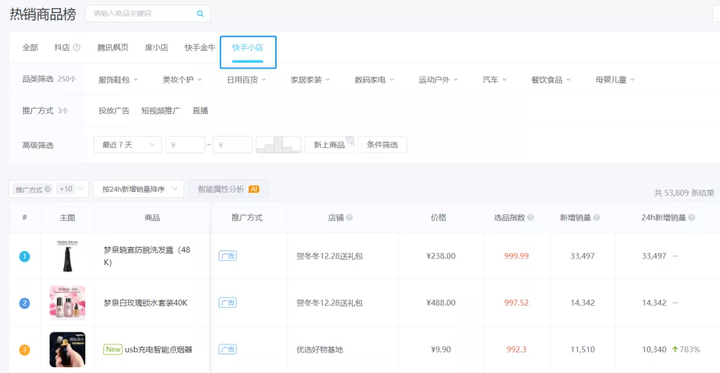Click the minimum price input field
720x373 pixels.
click(185, 145)
